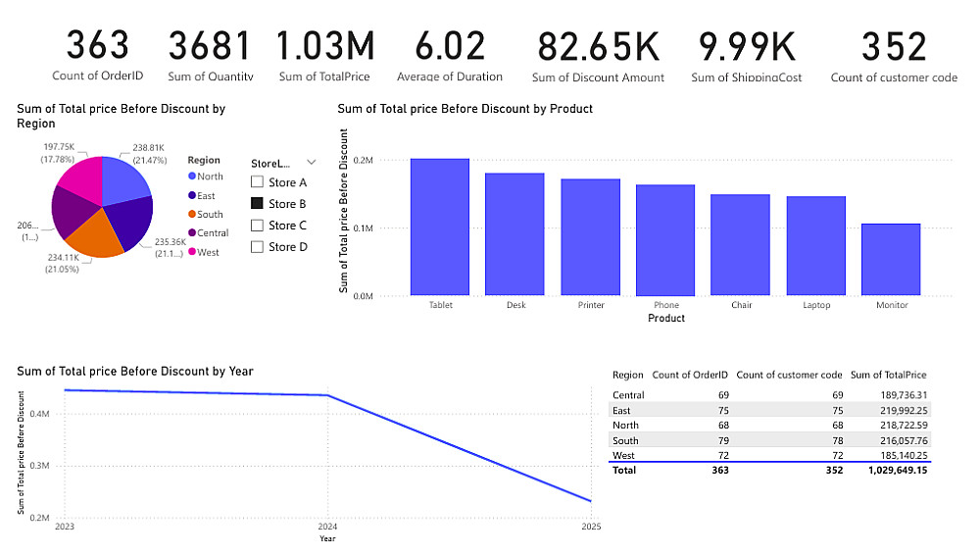This screenshot has height=555, width=980.
Task: Sort table by Count of OrderID header
Action: coord(690,375)
